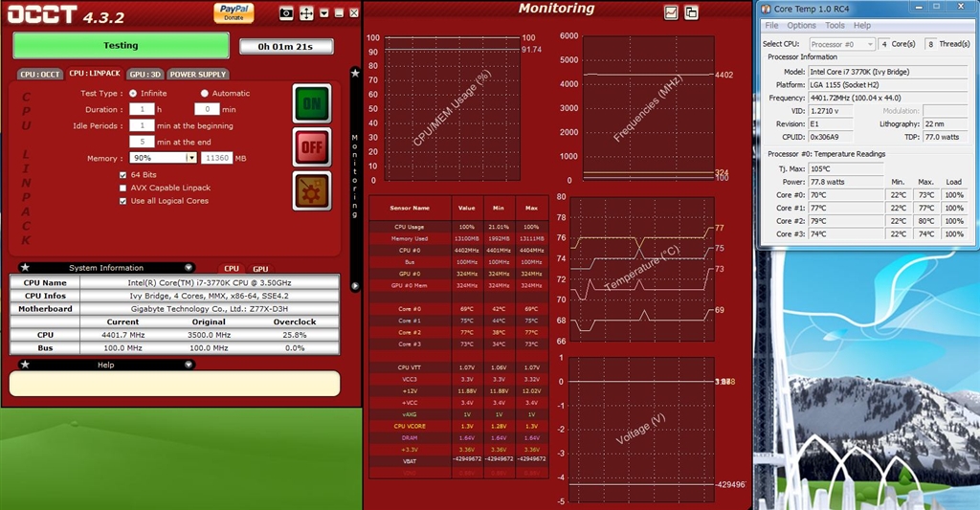Click the Help section star icon
980x510 pixels.
coord(25,365)
